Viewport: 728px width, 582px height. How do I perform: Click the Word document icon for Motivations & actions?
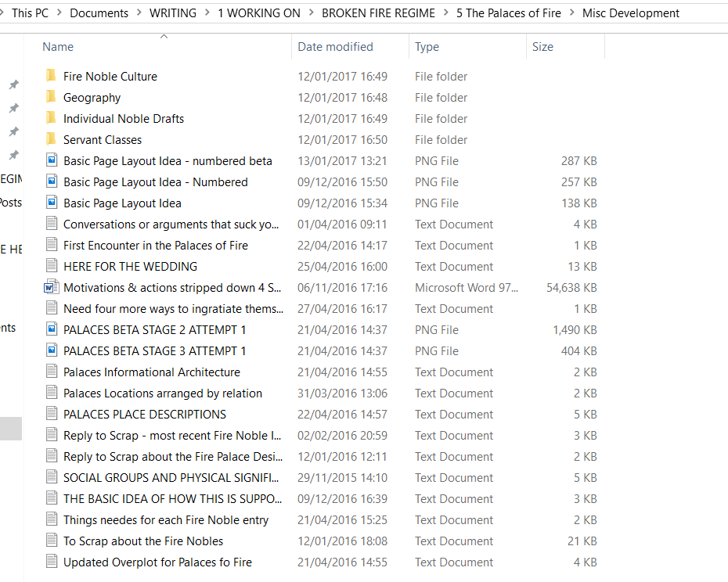tap(52, 287)
